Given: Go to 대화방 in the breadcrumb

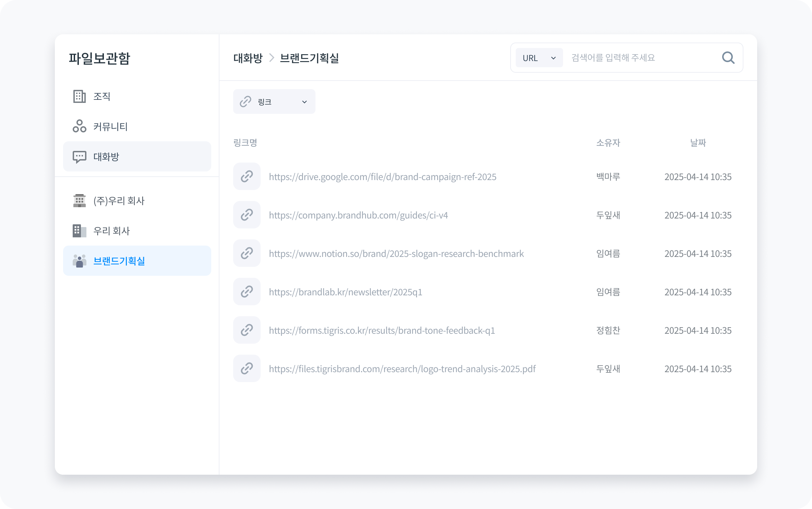Looking at the screenshot, I should click(x=248, y=58).
